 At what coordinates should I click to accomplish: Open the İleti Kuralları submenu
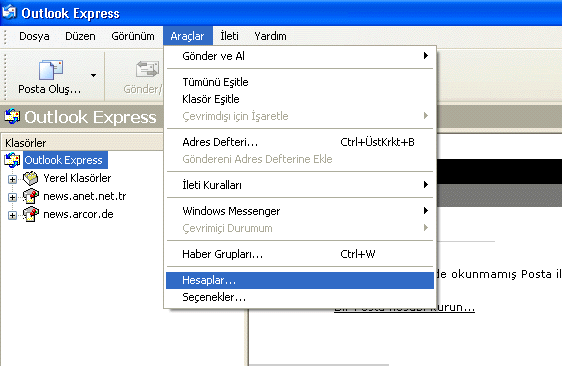point(300,185)
